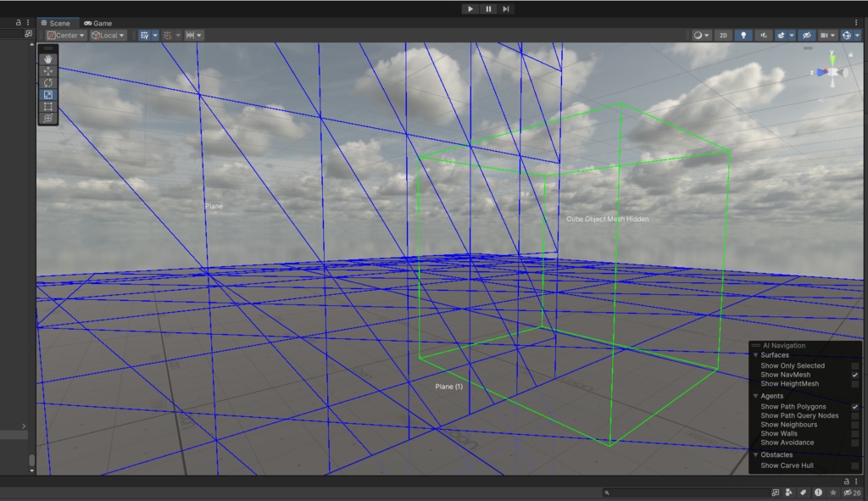The image size is (868, 501).
Task: Enable Show Walls in Agents section
Action: (854, 432)
